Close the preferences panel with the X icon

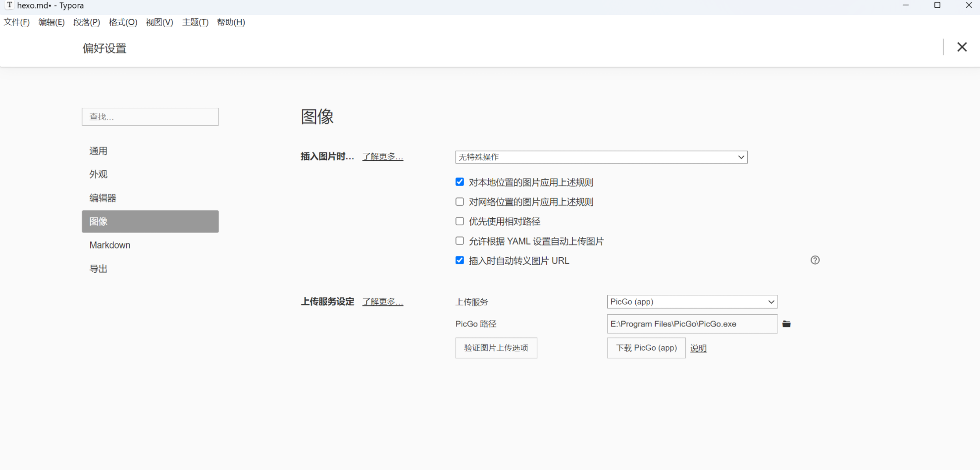962,47
